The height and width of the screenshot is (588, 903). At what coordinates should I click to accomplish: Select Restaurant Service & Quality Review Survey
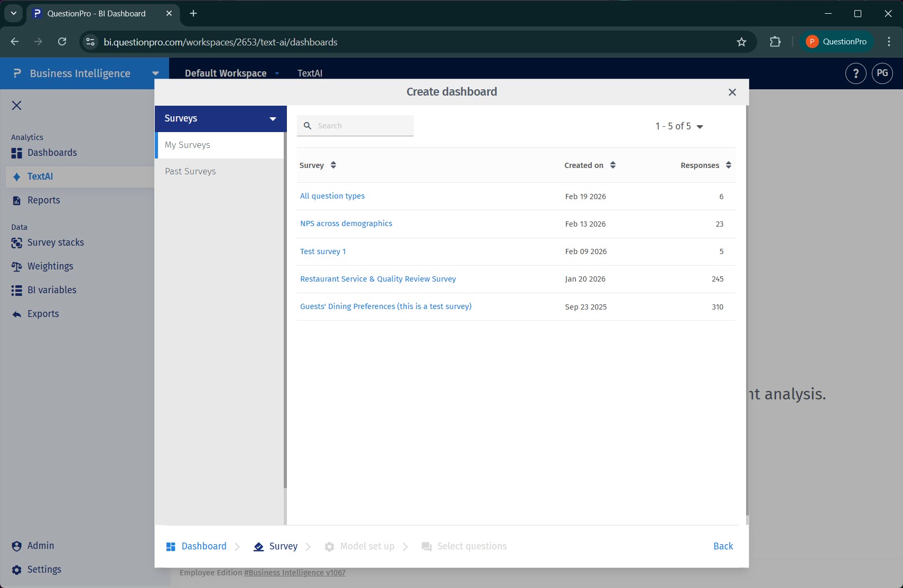(378, 279)
